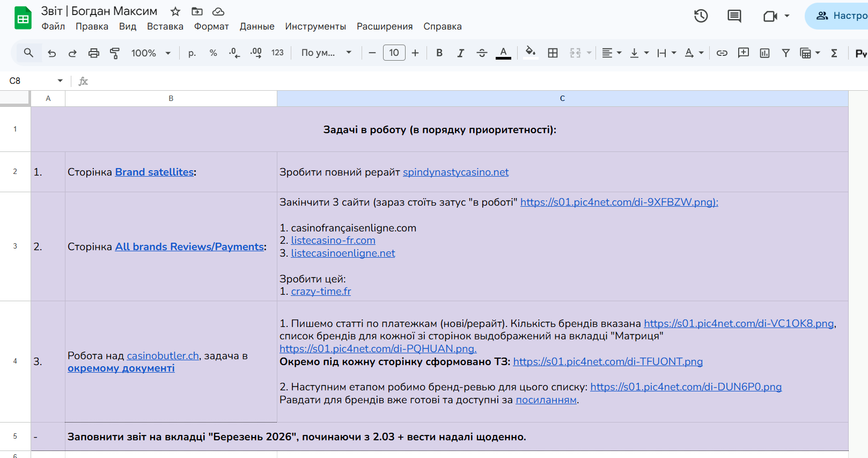Click the font size input field
Image resolution: width=868 pixels, height=458 pixels.
pos(394,53)
